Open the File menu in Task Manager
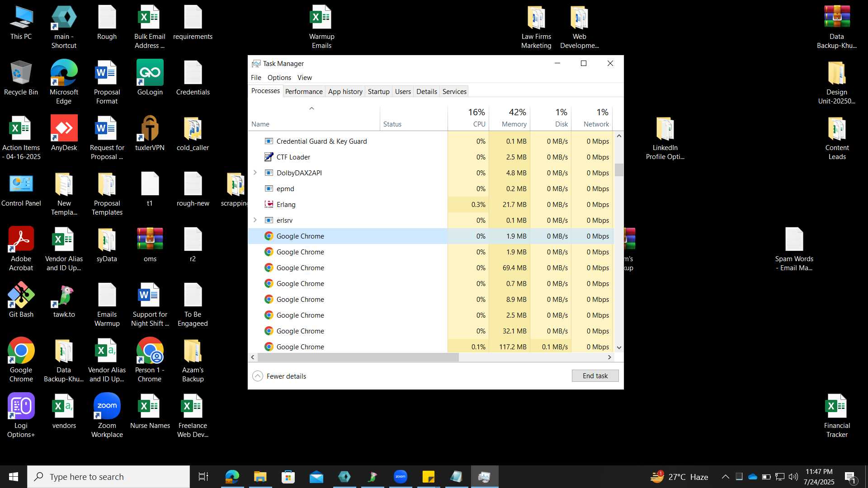Screen dimensions: 868x488 [x=256, y=78]
